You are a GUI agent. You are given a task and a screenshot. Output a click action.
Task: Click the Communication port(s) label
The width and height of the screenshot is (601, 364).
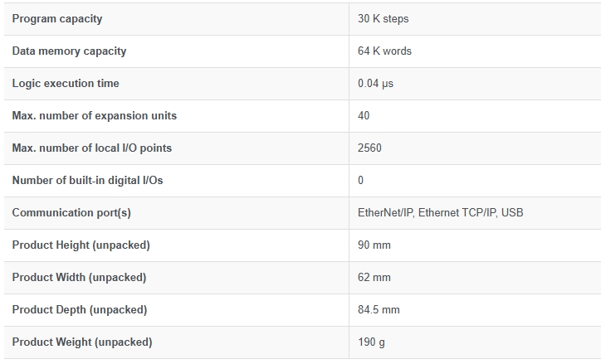(x=71, y=213)
